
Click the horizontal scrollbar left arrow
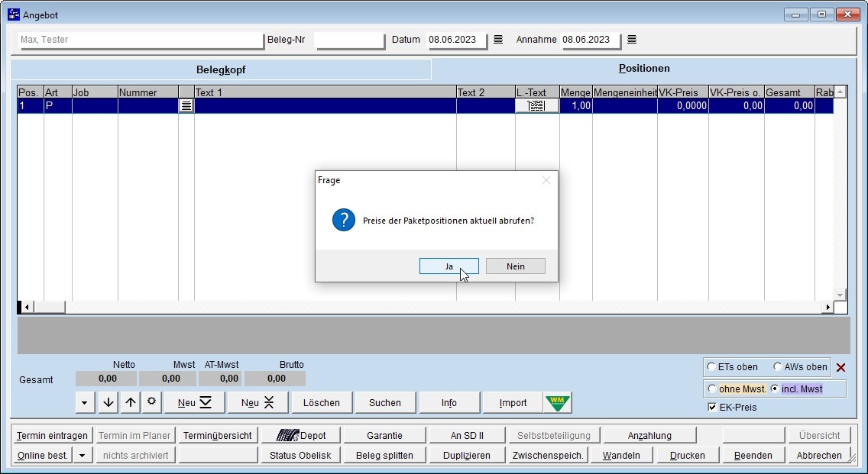[26, 307]
